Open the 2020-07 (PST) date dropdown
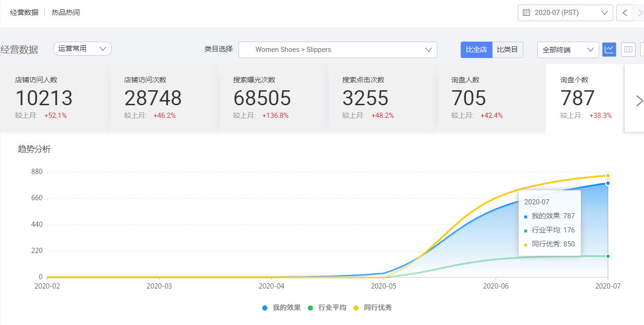Screen dimensions: 644x325 tap(565, 13)
